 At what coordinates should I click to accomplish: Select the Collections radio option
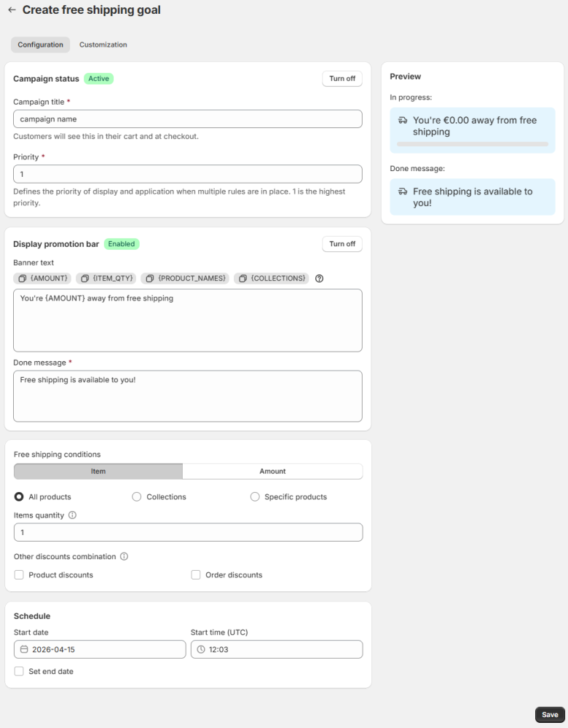click(x=136, y=497)
